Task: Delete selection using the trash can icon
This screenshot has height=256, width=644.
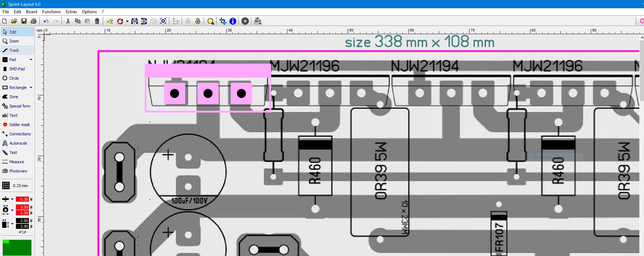Action: [x=97, y=21]
